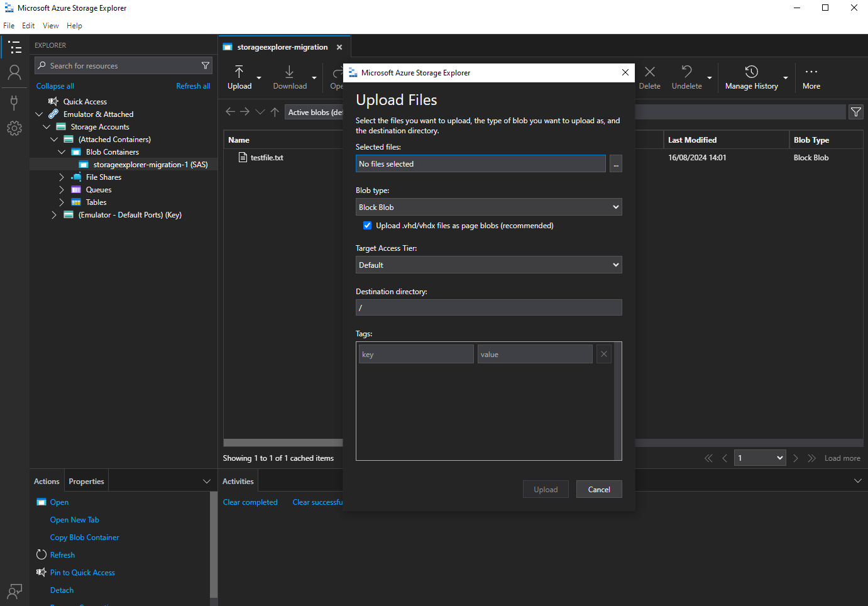This screenshot has height=606, width=868.
Task: Open the Explorer view icon in sidebar
Action: coord(14,47)
